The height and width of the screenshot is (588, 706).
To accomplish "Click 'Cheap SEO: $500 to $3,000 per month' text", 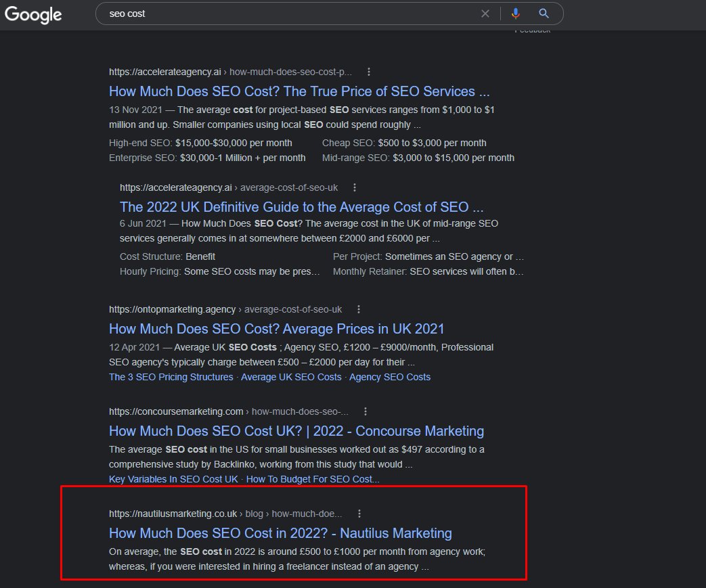I will pos(404,143).
